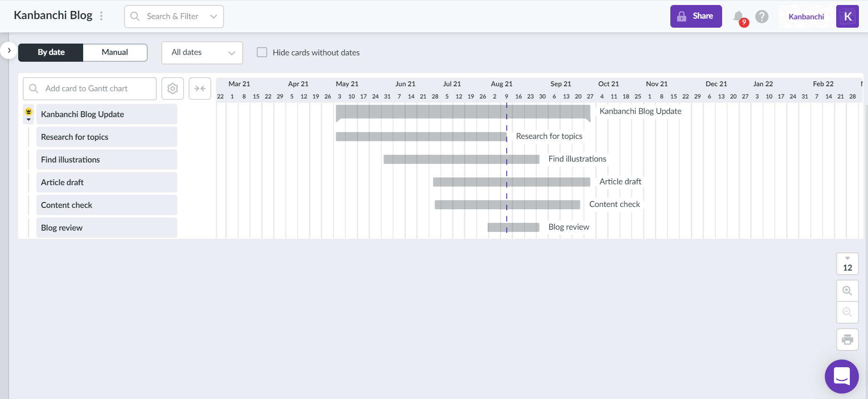Select the Content check card row
This screenshot has height=399, width=868.
(107, 205)
